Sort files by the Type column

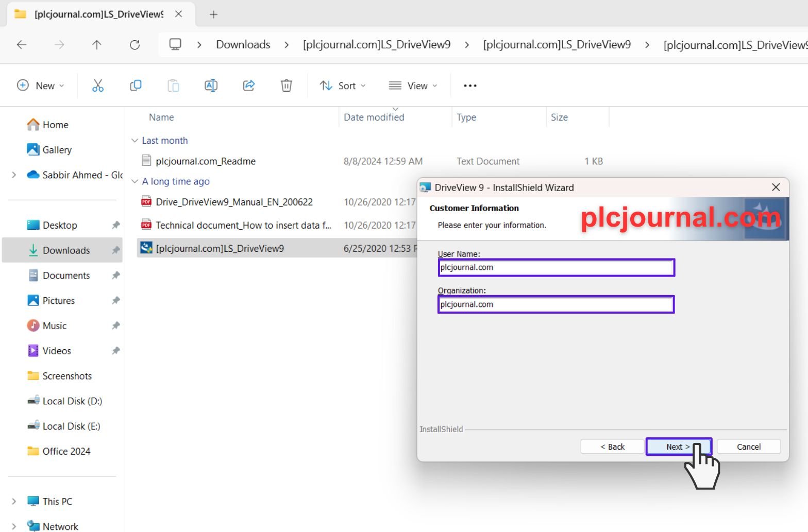pyautogui.click(x=466, y=117)
